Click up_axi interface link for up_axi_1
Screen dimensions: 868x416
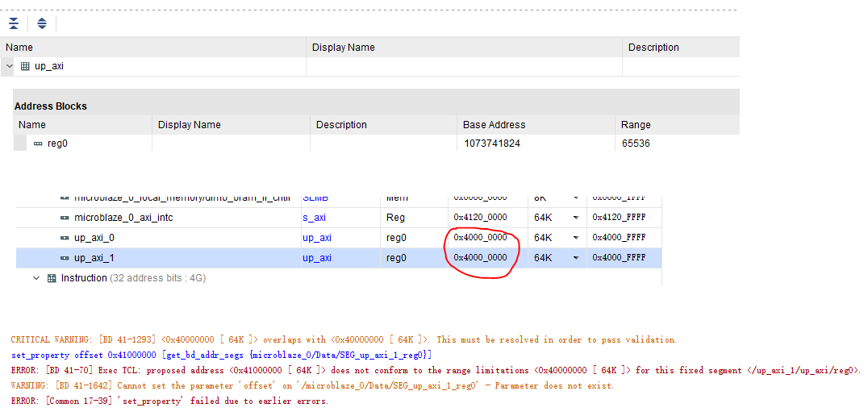[x=317, y=258]
